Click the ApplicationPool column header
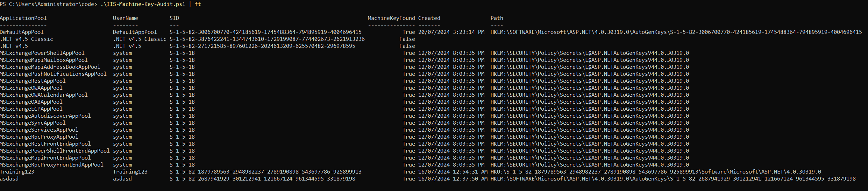 pyautogui.click(x=23, y=18)
